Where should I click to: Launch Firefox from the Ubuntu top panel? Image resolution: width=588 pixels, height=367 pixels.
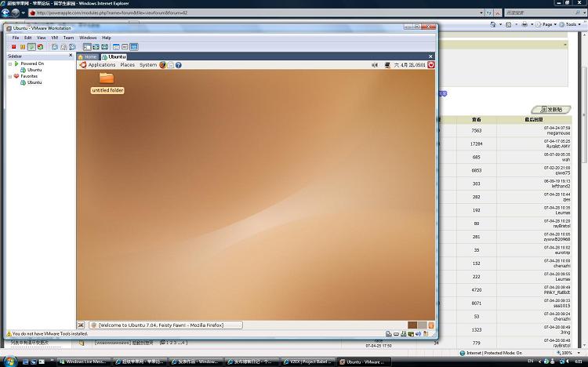[163, 65]
